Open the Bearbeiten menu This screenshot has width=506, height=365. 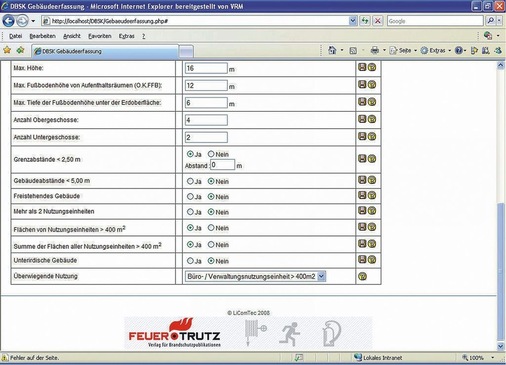(x=42, y=36)
